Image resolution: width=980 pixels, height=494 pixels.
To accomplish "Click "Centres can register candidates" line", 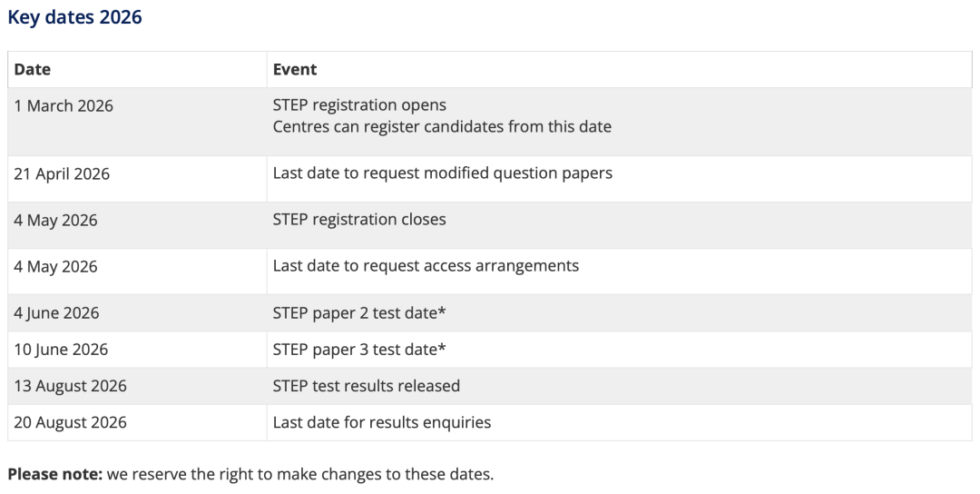I will 442,127.
